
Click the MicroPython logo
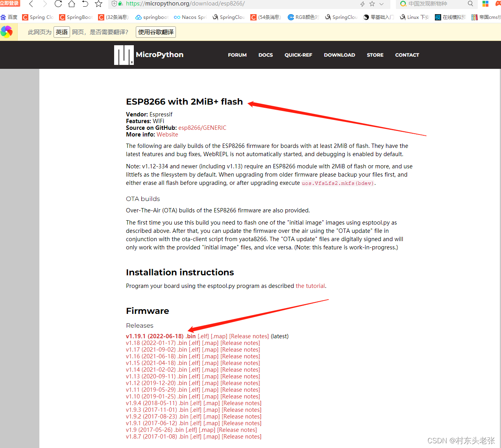tap(149, 55)
